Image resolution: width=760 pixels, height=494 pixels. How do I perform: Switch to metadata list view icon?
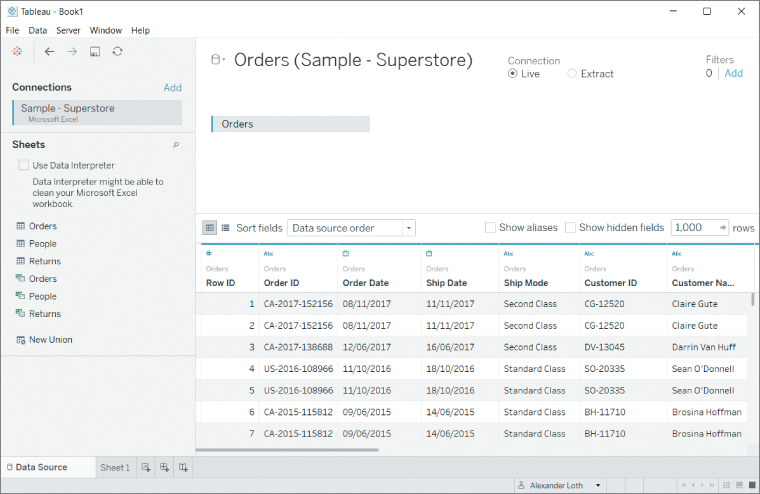[225, 228]
